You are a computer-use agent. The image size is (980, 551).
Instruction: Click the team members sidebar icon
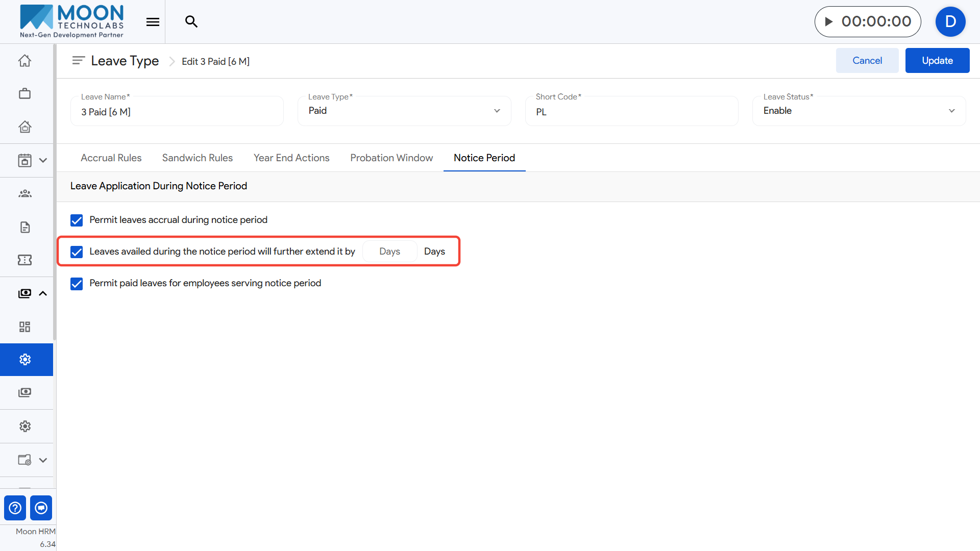(24, 193)
